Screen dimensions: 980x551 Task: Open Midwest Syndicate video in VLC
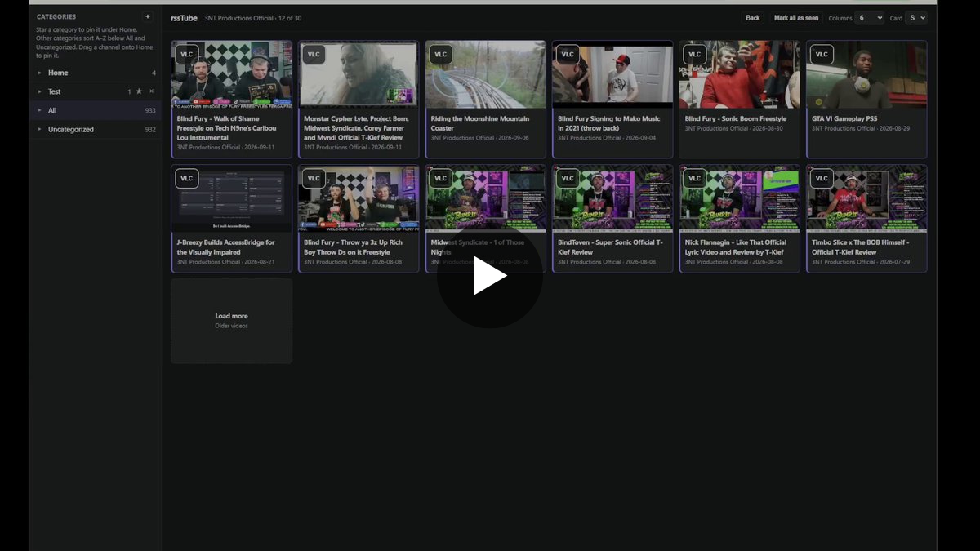coord(441,179)
